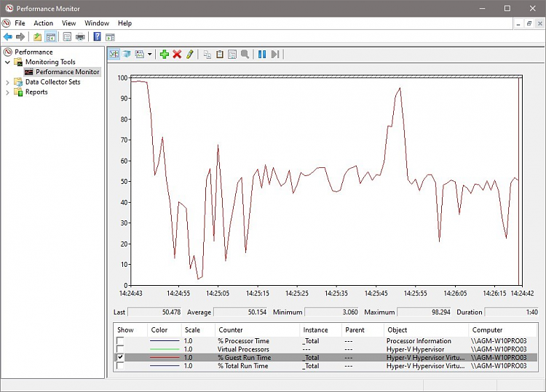Click View Log Data icon
546x392 pixels.
(127, 55)
